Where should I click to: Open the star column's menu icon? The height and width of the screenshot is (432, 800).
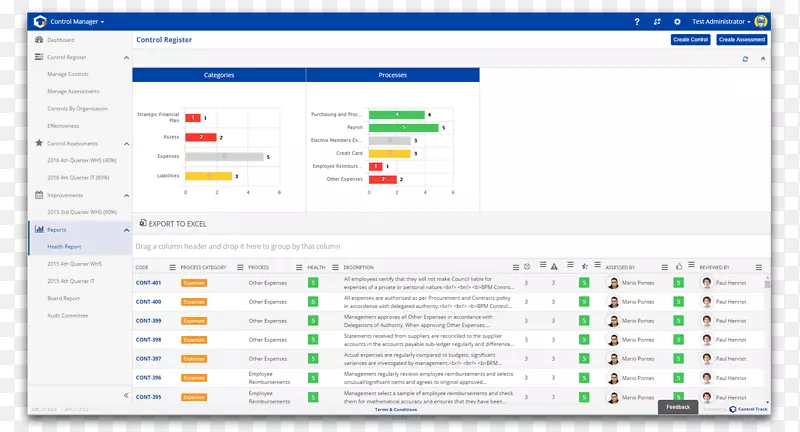597,265
